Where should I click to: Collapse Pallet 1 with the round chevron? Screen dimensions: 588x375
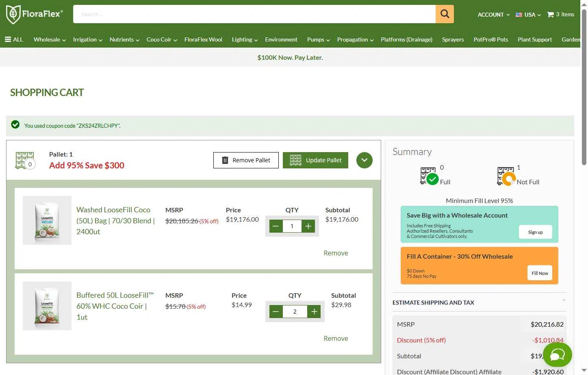point(365,160)
